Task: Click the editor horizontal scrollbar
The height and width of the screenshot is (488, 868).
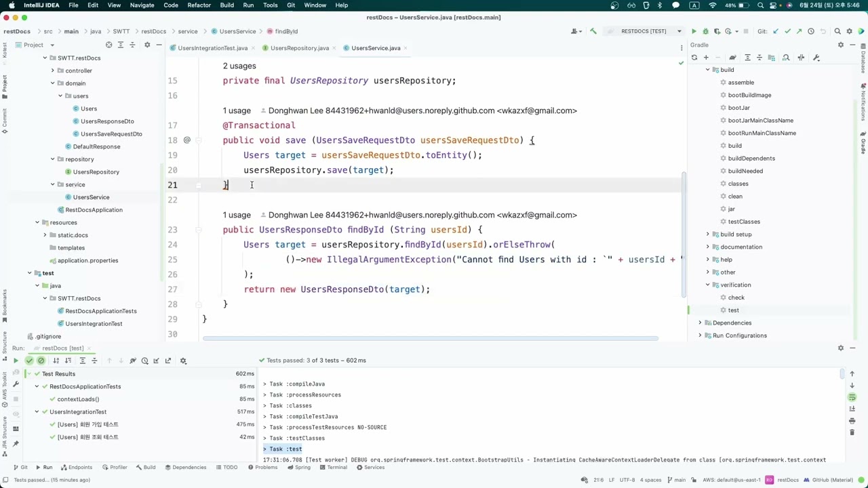Action: pyautogui.click(x=430, y=338)
